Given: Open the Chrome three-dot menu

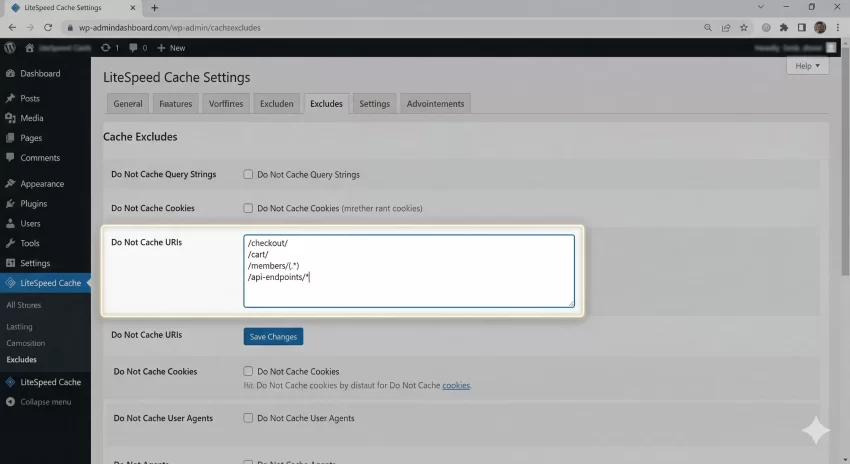Looking at the screenshot, I should click(x=838, y=28).
